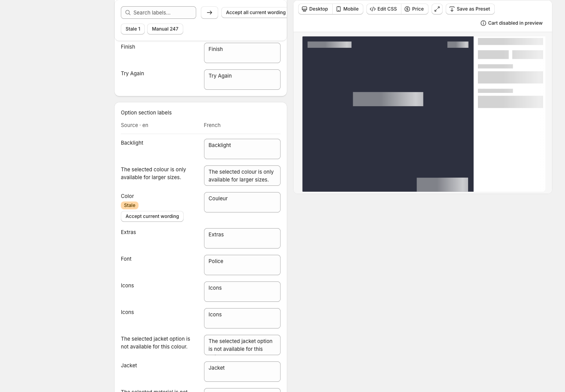This screenshot has width=565, height=392.
Task: Click the Backlight translation text box
Action: [242, 149]
